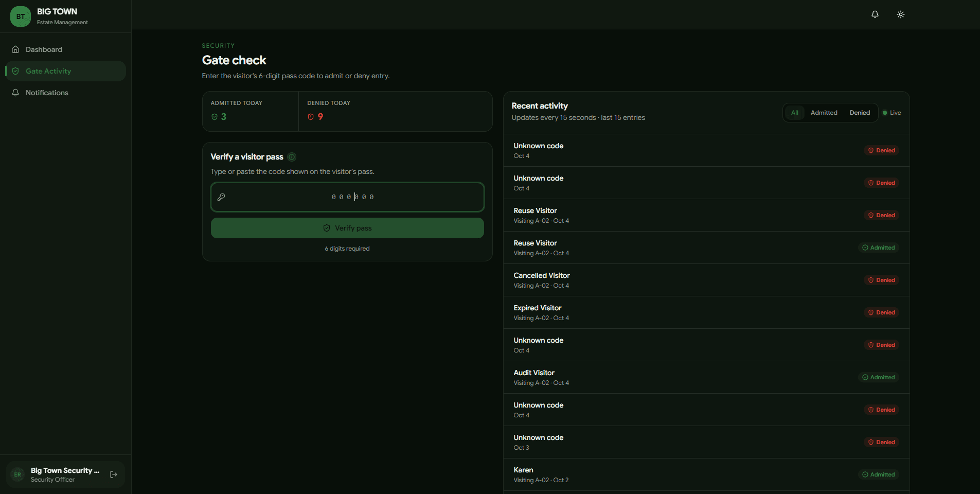Click the 6 digits required hint
Screen dimensions: 980x494
(347, 249)
